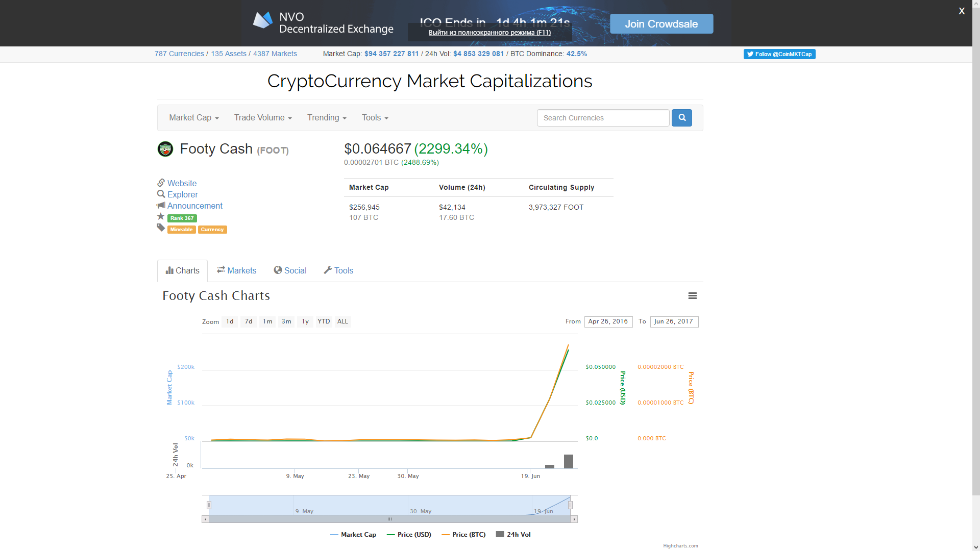Set chart zoom to 1d
The width and height of the screenshot is (980, 551).
tap(230, 321)
